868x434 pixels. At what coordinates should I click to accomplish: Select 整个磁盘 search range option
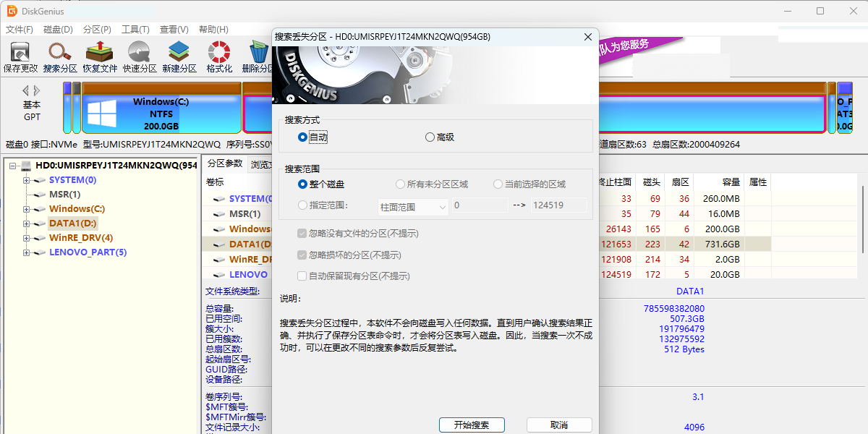coord(302,184)
